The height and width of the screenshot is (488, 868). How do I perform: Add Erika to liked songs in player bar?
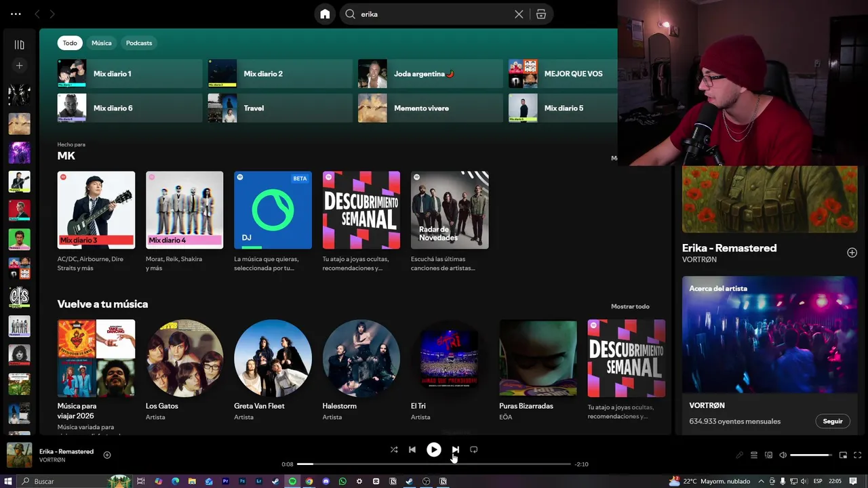(107, 455)
